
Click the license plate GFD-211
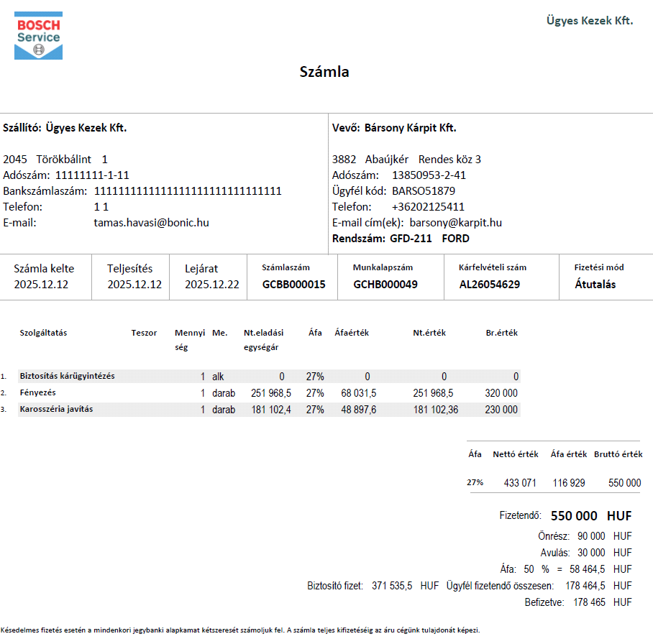411,239
